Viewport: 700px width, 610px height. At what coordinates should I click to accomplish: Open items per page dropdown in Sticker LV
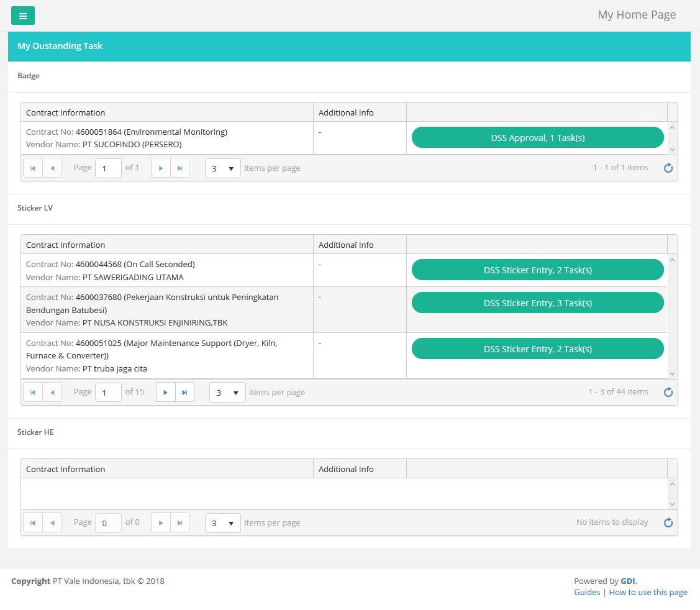click(227, 393)
